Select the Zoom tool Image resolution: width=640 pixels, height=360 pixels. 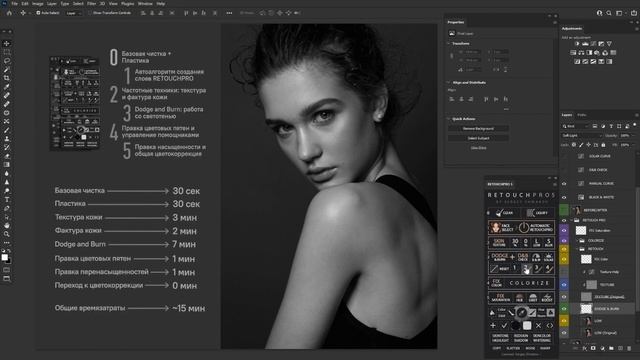tap(7, 234)
